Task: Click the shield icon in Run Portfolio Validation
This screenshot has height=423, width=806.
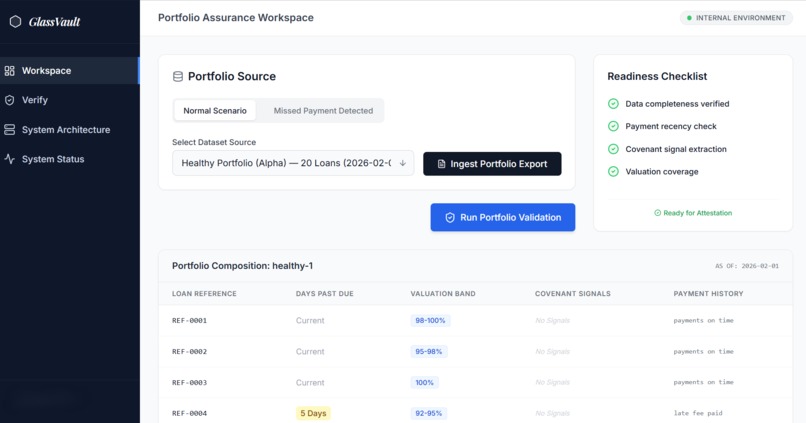Action: [450, 217]
